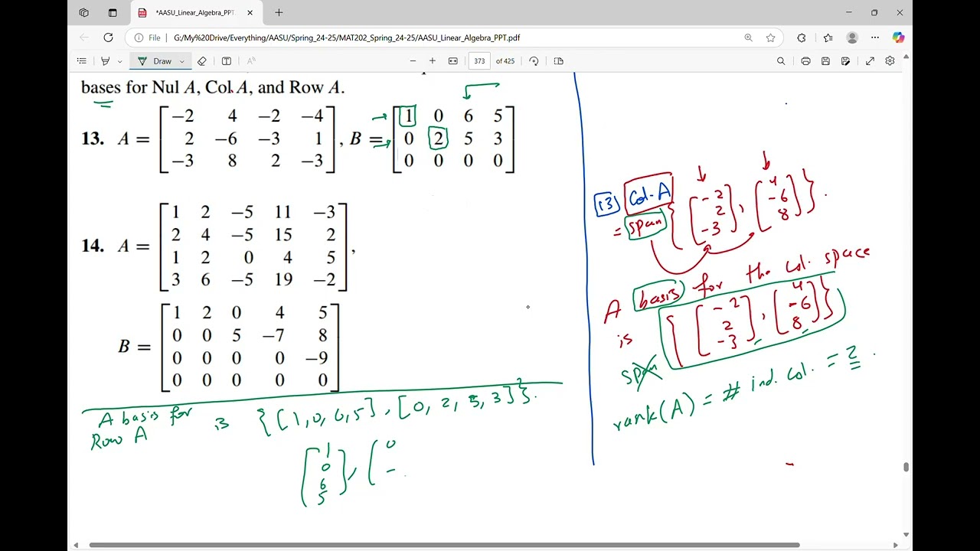Open browser Extensions menu
The width and height of the screenshot is (980, 551).
click(802, 37)
